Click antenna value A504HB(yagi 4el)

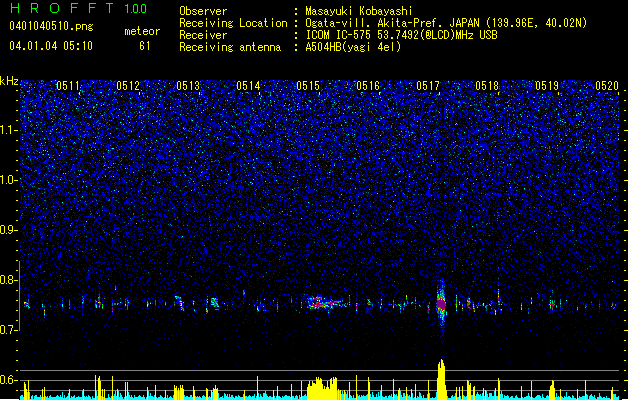pyautogui.click(x=353, y=47)
